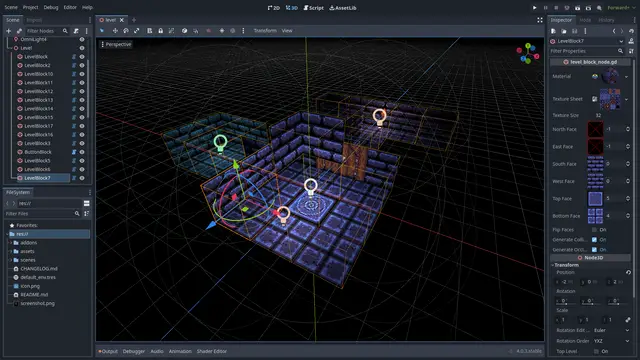
Task: Open the Debug menu
Action: 51,7
